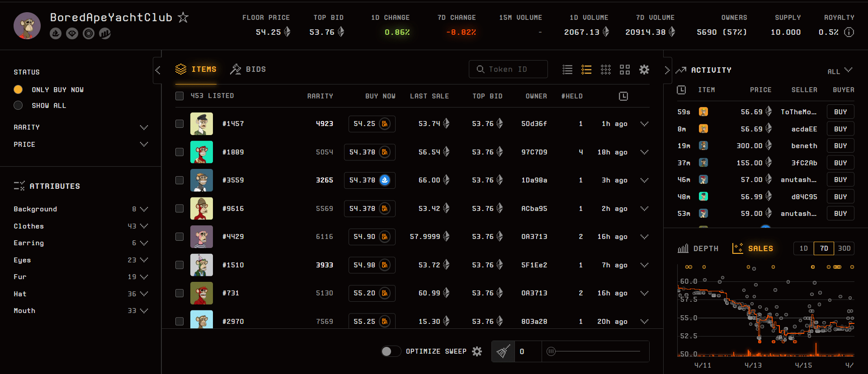The height and width of the screenshot is (374, 868).
Task: Toggle the Optimize Sweep switch
Action: [x=391, y=351]
